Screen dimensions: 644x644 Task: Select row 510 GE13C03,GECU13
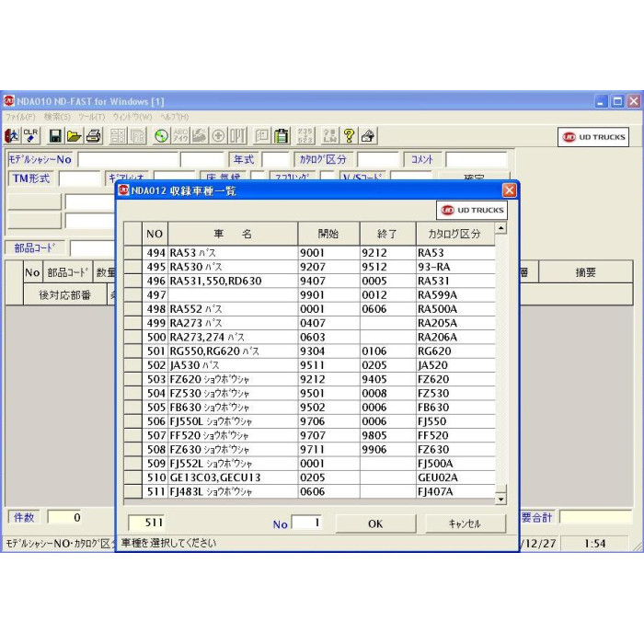(310, 477)
